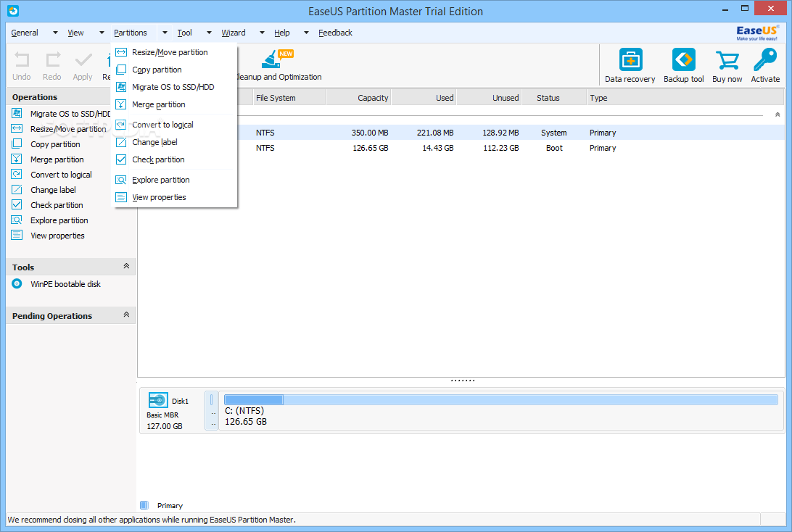
Task: Click Explore partition icon in Partitions menu
Action: 121,180
